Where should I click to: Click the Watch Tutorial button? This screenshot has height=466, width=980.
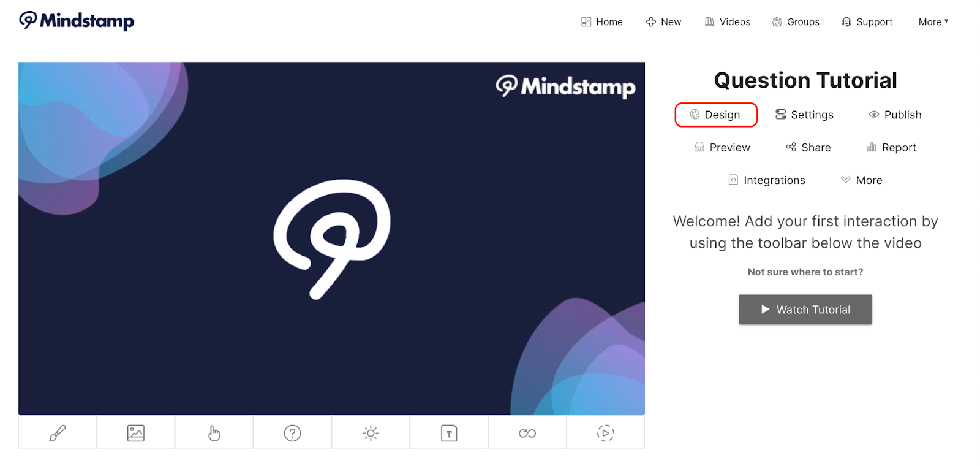805,310
